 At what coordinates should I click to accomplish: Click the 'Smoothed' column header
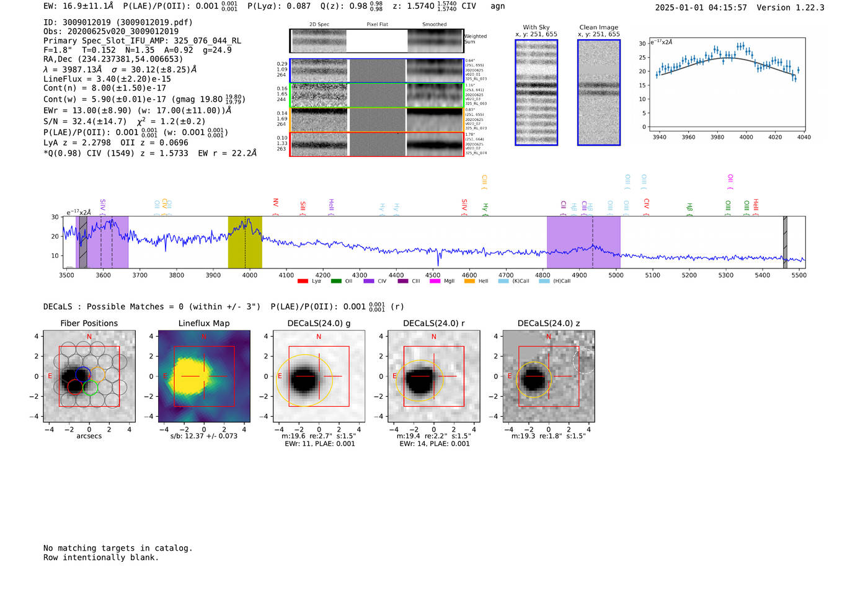click(435, 24)
